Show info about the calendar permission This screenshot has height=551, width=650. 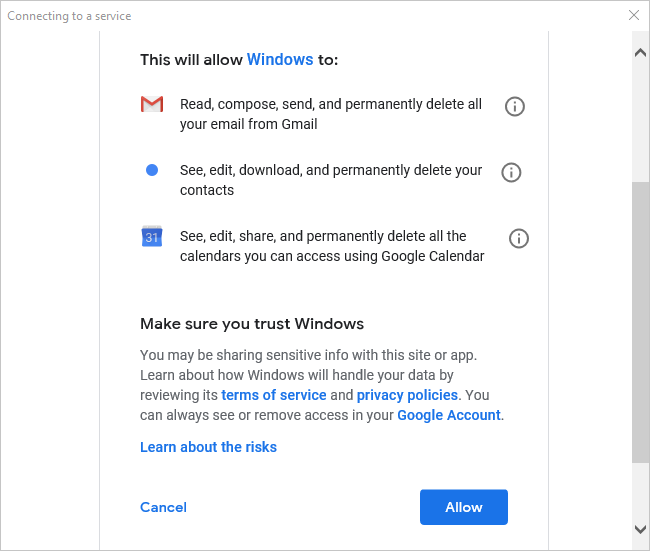coord(519,238)
